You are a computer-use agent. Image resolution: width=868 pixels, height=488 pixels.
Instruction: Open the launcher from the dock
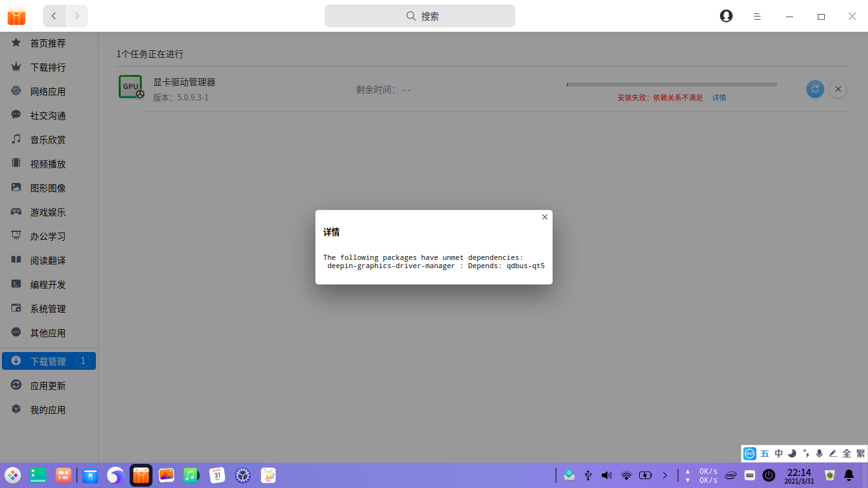(13, 475)
